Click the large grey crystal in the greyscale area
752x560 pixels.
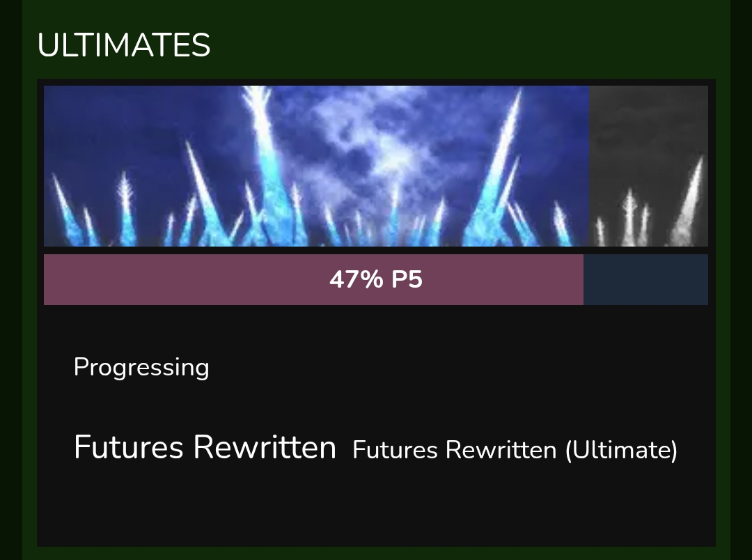point(689,201)
